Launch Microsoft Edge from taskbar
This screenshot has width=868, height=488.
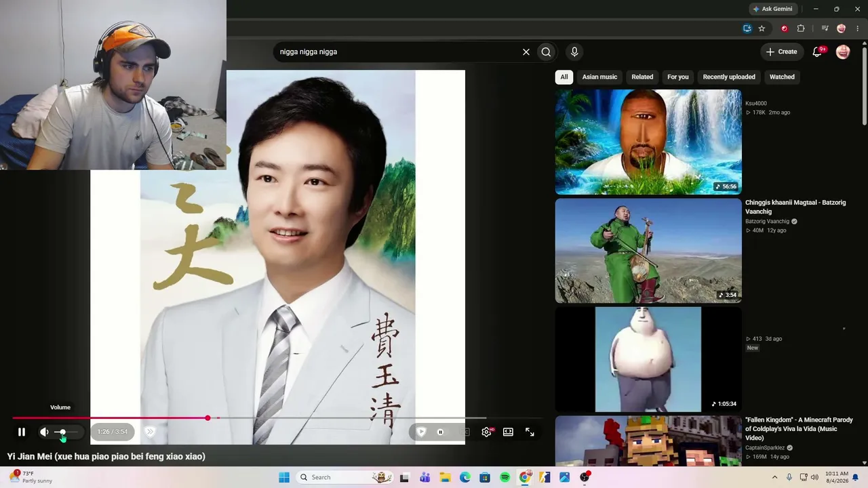465,477
